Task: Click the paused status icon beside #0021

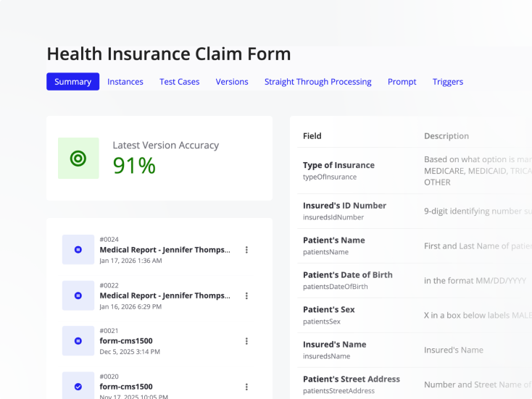Action: (x=78, y=341)
